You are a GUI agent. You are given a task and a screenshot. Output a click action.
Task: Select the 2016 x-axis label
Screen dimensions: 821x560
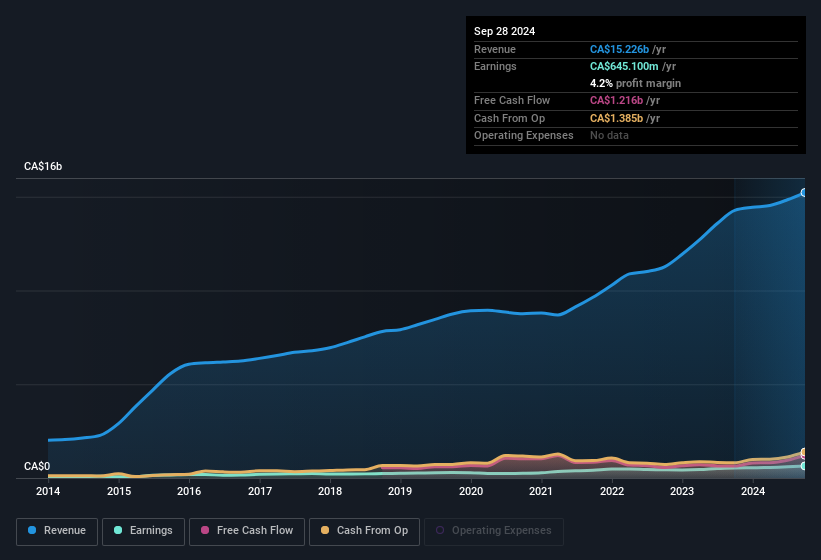click(189, 491)
